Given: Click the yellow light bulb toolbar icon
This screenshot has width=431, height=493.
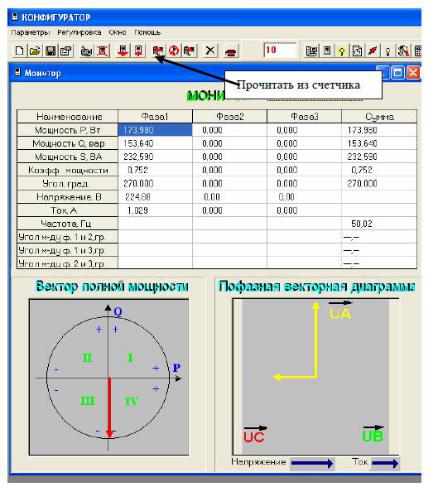Looking at the screenshot, I should coord(342,51).
